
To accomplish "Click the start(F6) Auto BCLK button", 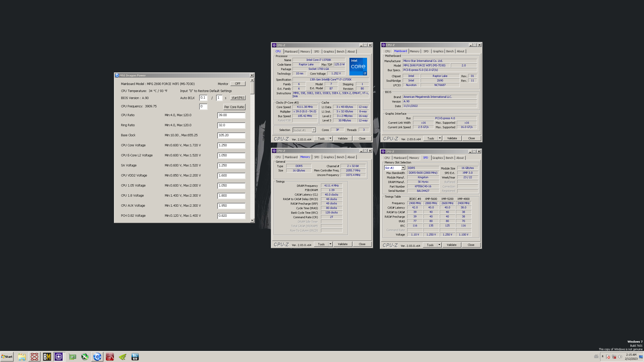I will click(238, 98).
